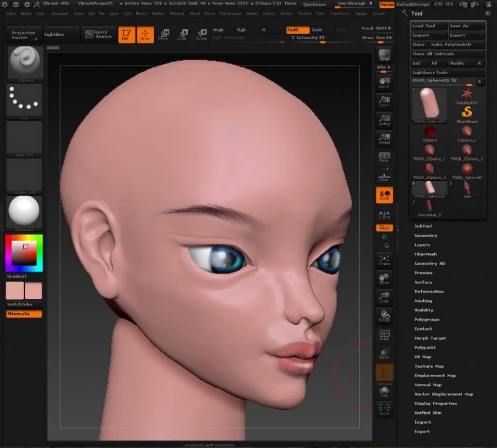Expand the Display Properties section
Viewport: 497px width, 448px height.
coord(435,403)
